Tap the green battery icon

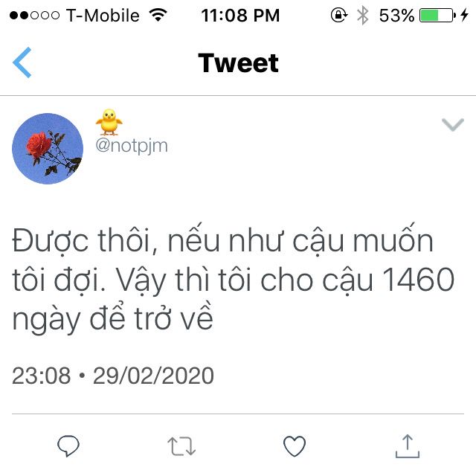[437, 15]
